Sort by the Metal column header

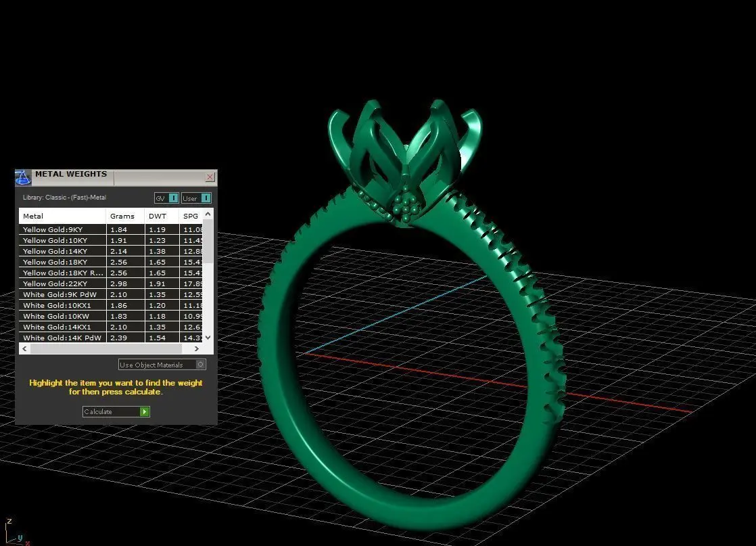(x=62, y=216)
